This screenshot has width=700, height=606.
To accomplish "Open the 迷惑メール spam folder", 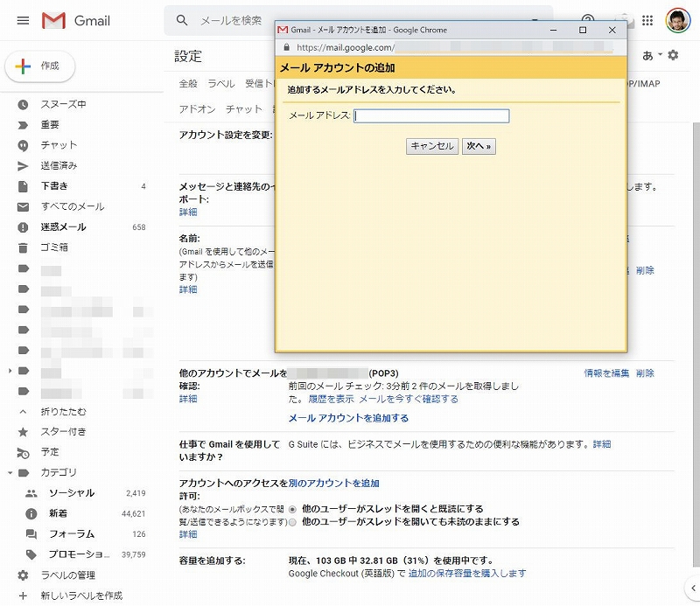I will (x=63, y=227).
